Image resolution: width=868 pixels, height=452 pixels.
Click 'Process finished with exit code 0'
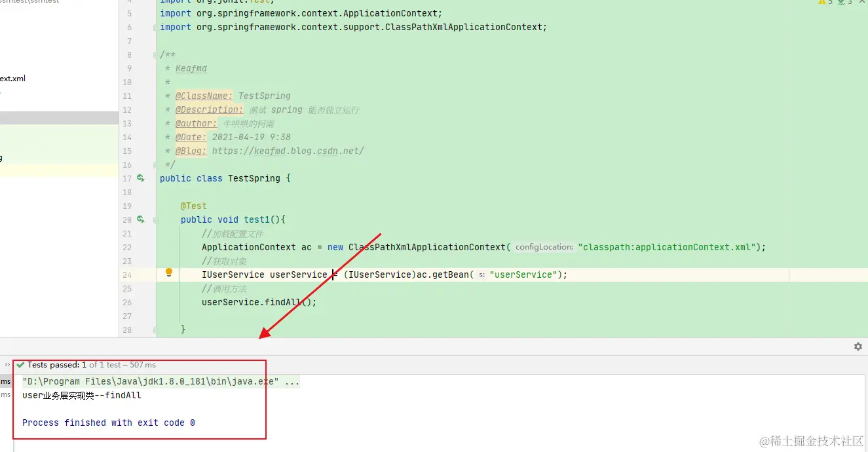pos(109,423)
